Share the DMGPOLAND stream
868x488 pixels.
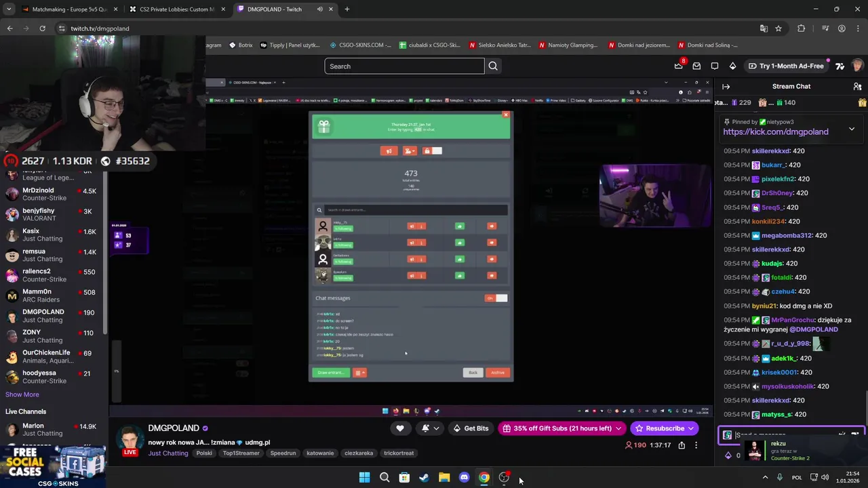point(682,445)
